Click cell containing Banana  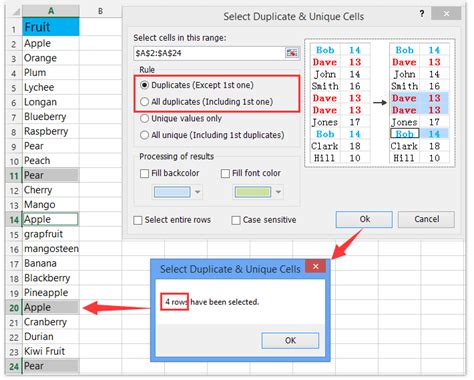(x=51, y=263)
